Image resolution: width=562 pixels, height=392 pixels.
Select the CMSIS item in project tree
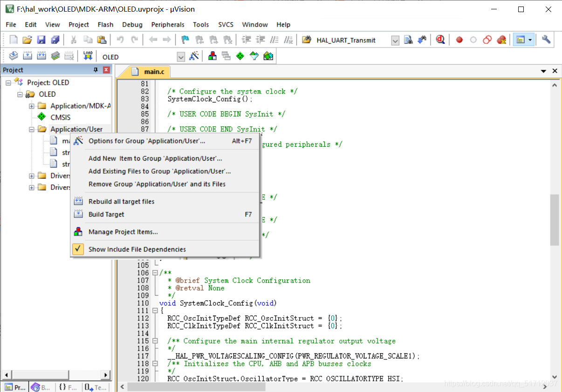pyautogui.click(x=61, y=117)
